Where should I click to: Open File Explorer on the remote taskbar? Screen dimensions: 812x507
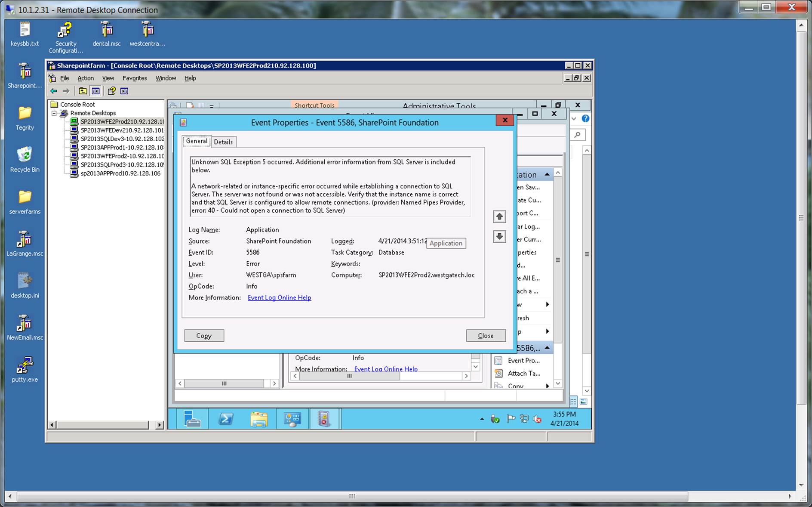[x=259, y=419]
